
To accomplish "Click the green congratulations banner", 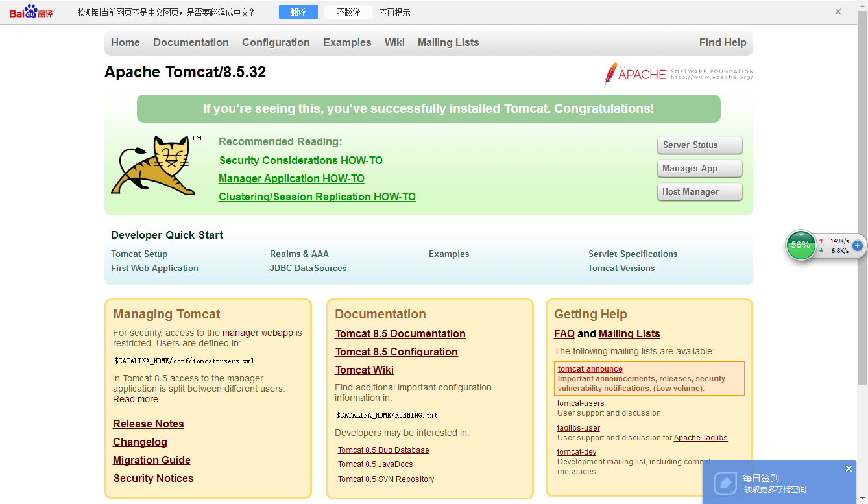I will [x=429, y=108].
